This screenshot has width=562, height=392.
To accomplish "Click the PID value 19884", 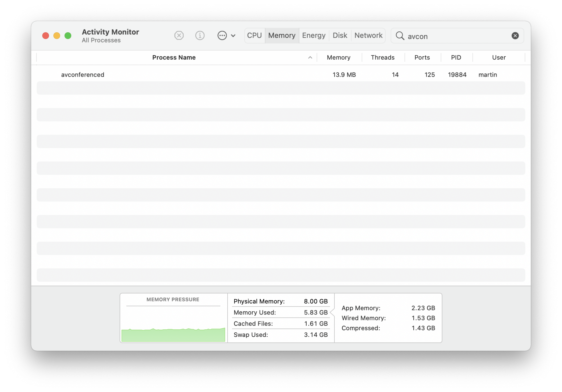I will pos(457,75).
